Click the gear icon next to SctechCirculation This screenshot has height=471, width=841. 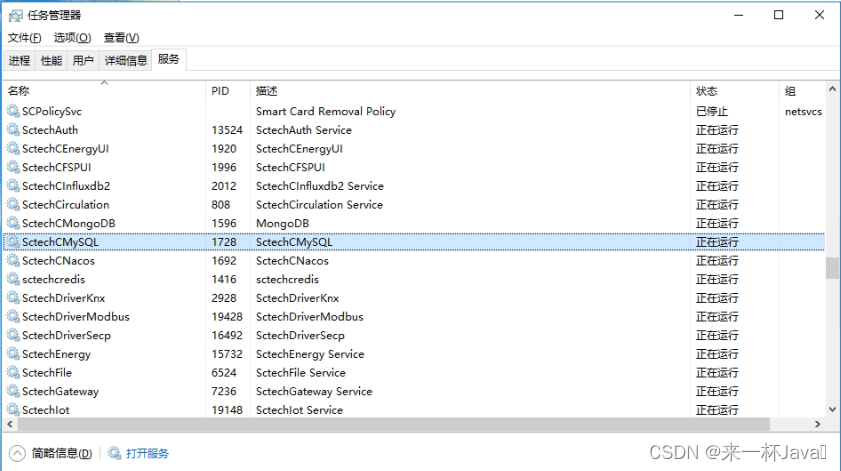click(x=13, y=205)
